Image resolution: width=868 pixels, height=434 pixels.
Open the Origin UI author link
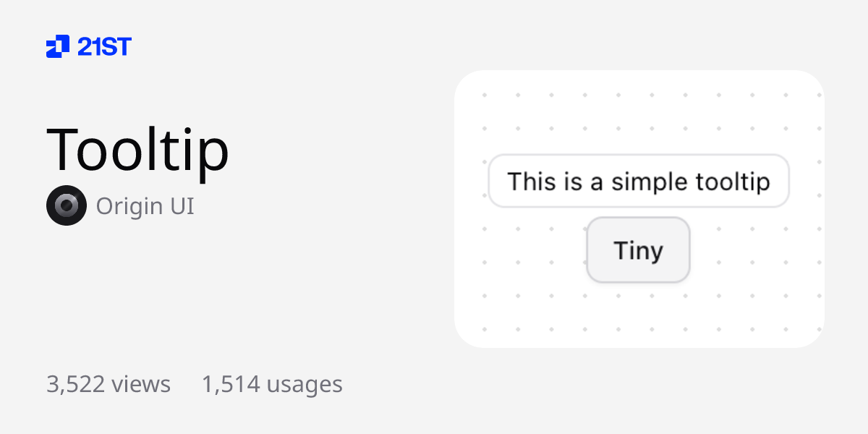point(145,206)
